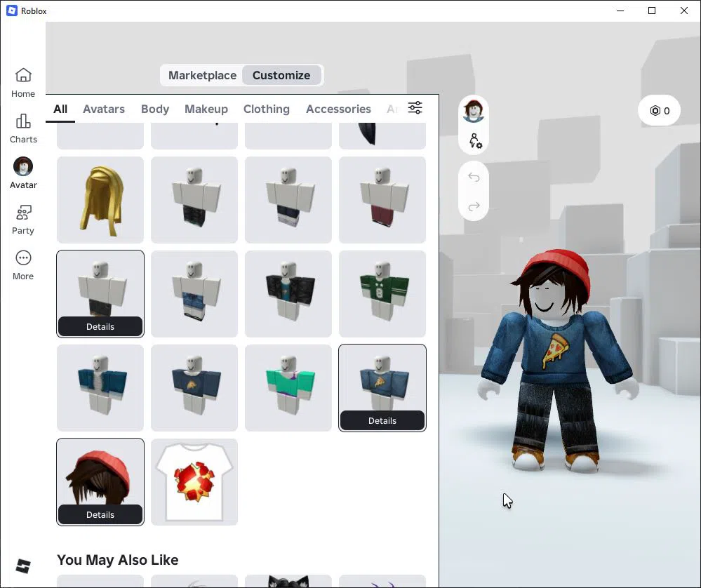The image size is (701, 588).
Task: Select the open blue denim jacket
Action: (x=100, y=388)
